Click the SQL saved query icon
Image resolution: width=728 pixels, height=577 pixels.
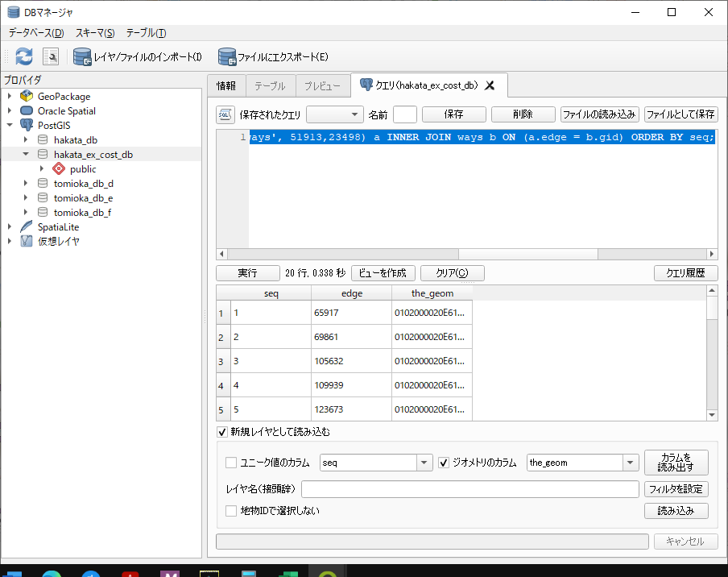click(x=225, y=114)
